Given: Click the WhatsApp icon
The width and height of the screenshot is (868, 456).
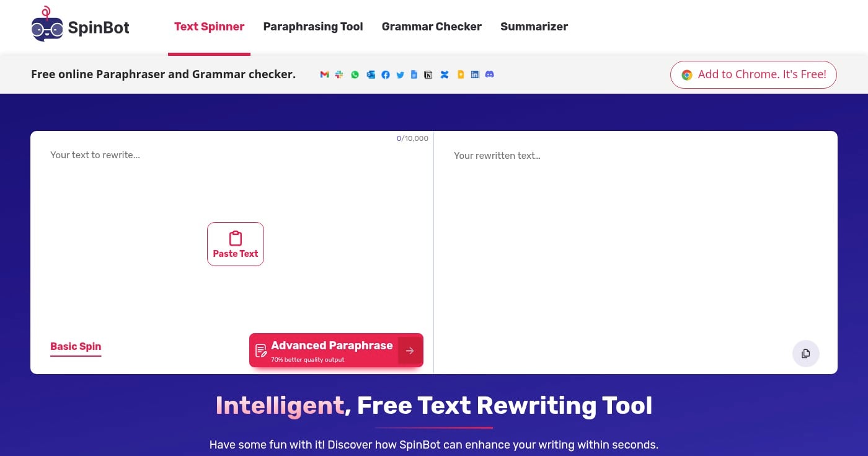Looking at the screenshot, I should (x=355, y=74).
